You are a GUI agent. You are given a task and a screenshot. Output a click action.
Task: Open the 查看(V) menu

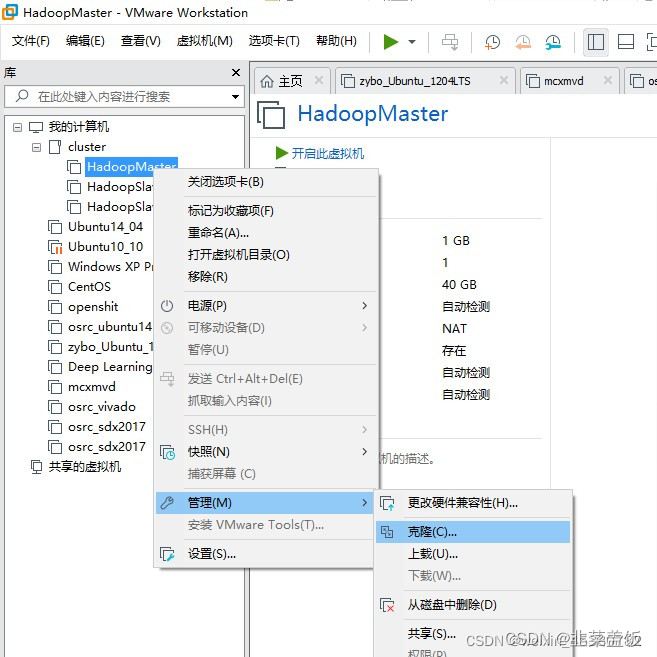coord(140,41)
